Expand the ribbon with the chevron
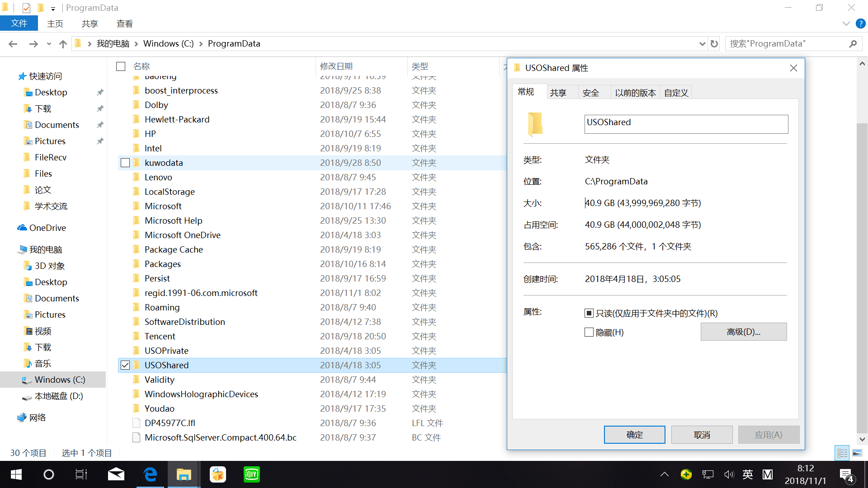The image size is (868, 488). pyautogui.click(x=846, y=24)
